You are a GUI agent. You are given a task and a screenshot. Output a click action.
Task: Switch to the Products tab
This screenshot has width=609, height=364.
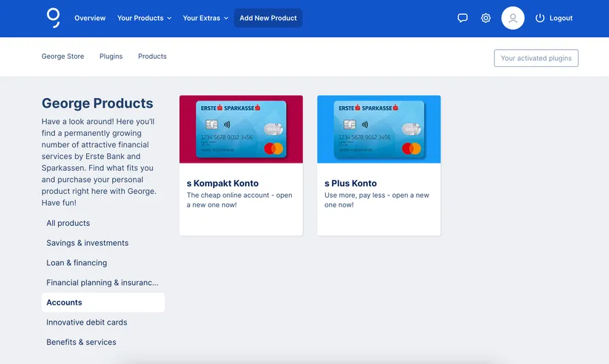click(x=152, y=56)
